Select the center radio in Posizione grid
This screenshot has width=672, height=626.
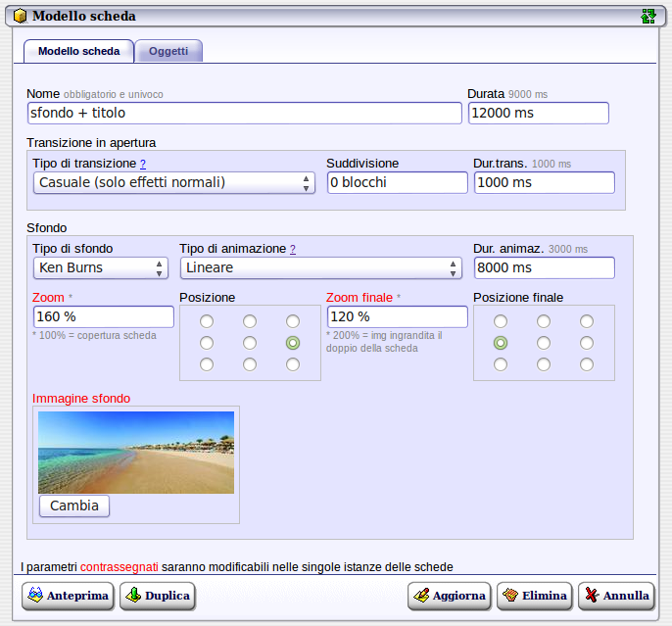(250, 343)
